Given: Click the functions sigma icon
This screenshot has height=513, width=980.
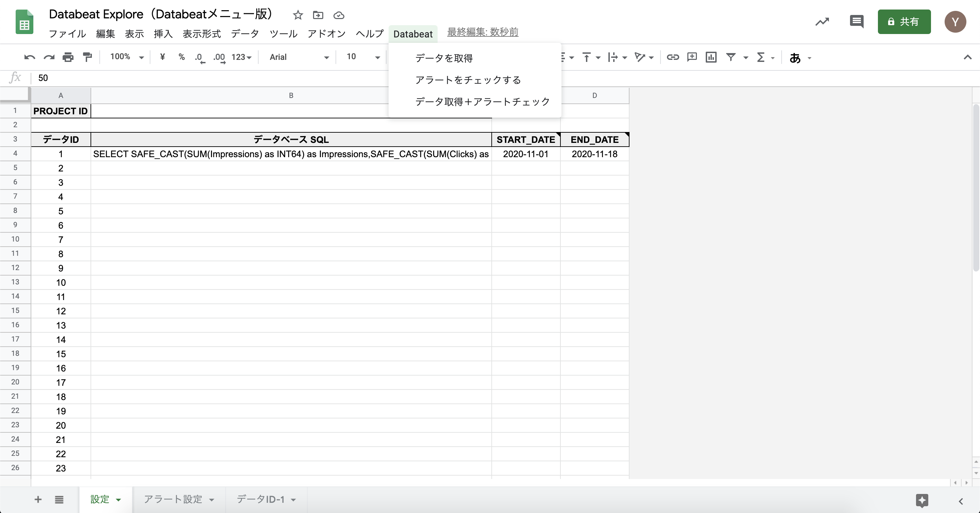Looking at the screenshot, I should [x=761, y=57].
